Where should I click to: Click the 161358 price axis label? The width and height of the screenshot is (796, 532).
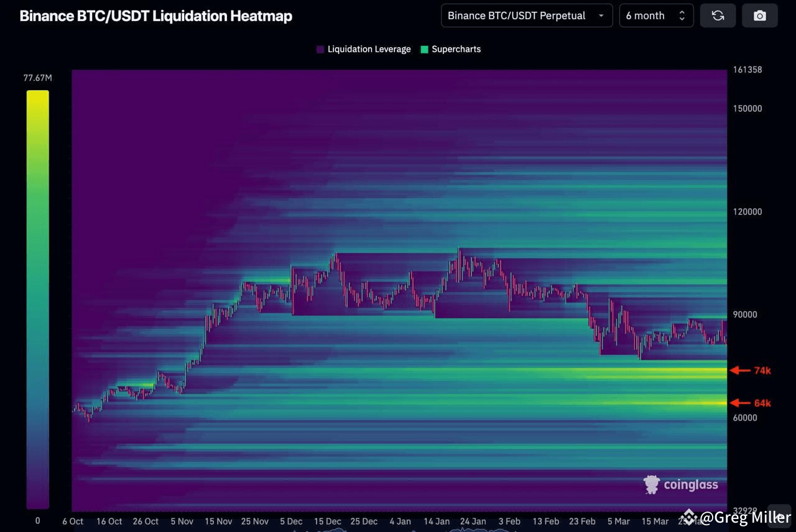coord(747,70)
